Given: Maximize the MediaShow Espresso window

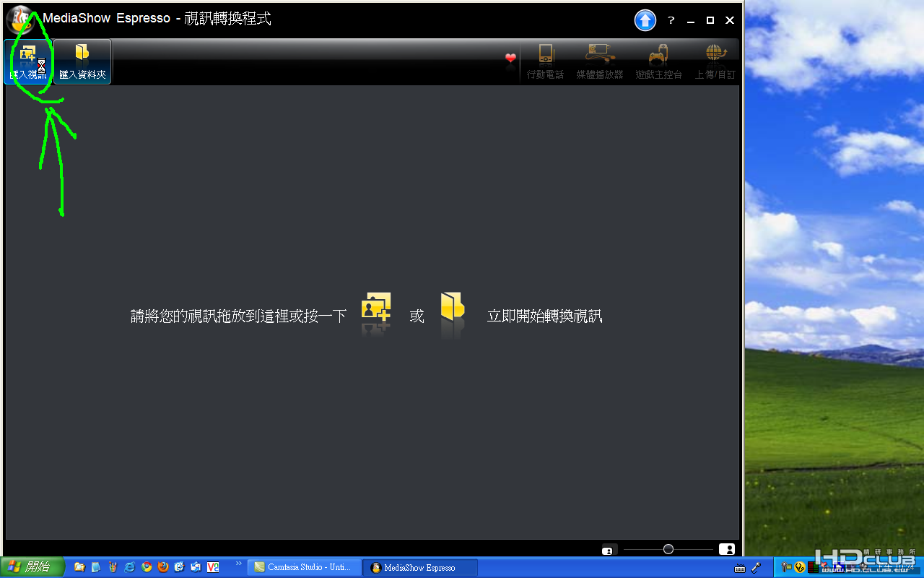Looking at the screenshot, I should point(710,20).
